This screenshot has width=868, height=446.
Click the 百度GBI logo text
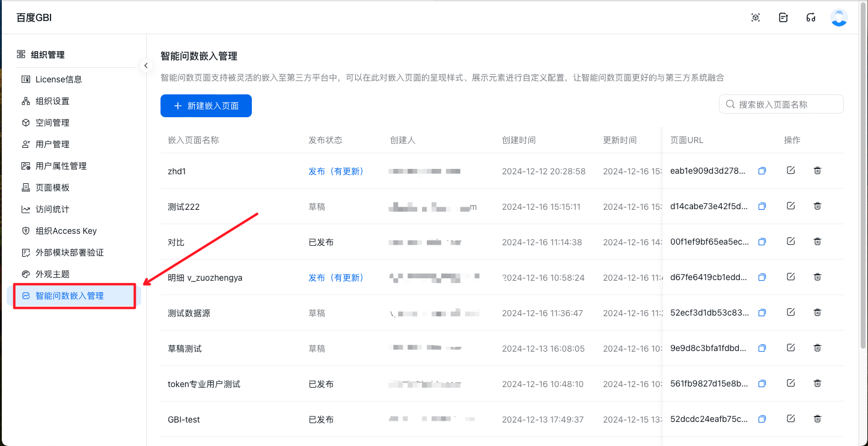click(34, 17)
